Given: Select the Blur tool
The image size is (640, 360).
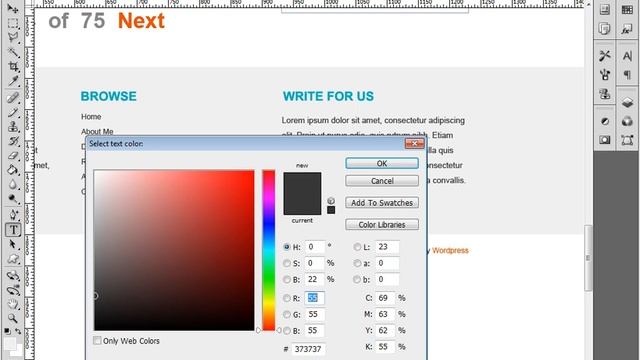Looking at the screenshot, I should (x=13, y=185).
